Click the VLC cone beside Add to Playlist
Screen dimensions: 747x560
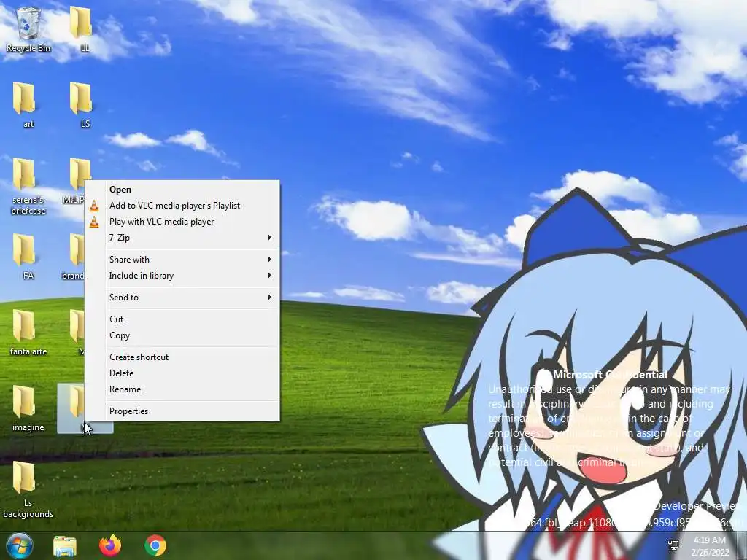click(x=94, y=206)
